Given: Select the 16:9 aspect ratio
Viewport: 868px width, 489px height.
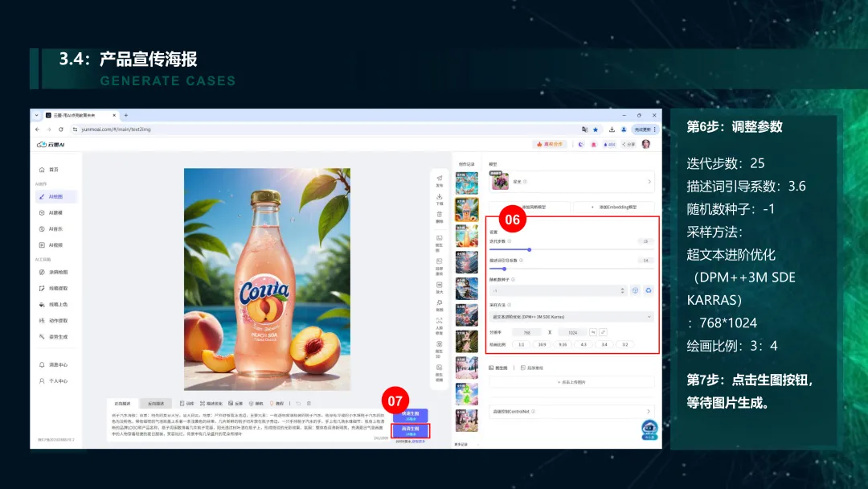Looking at the screenshot, I should (x=542, y=344).
